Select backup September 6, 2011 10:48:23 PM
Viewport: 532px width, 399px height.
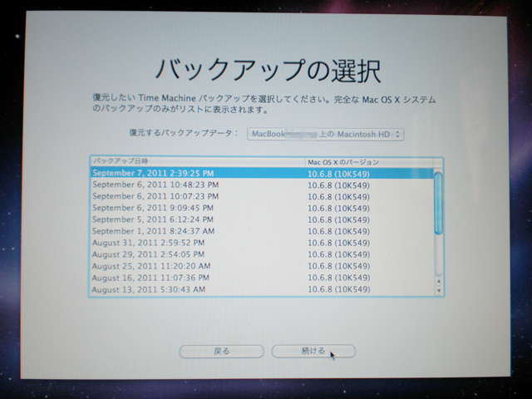coord(262,185)
